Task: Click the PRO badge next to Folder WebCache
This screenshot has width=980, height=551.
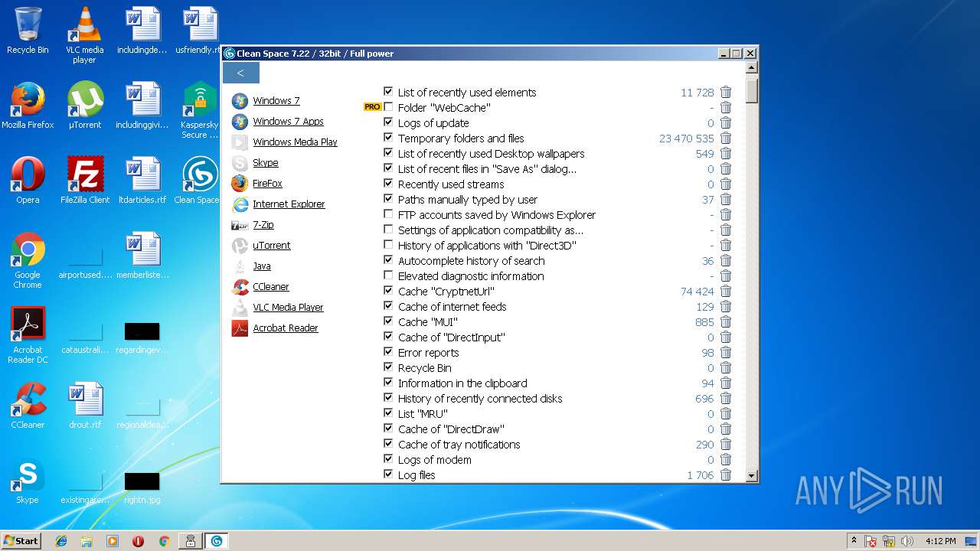Action: [372, 107]
